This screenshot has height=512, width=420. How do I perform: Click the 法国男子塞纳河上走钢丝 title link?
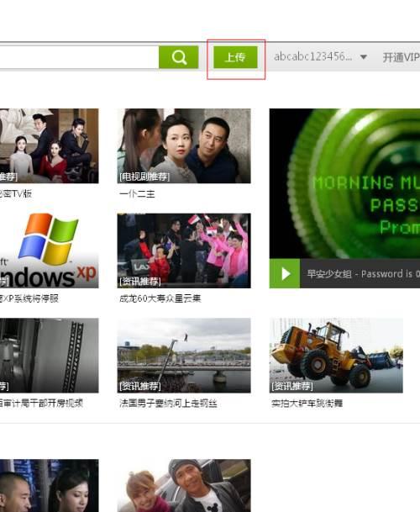click(168, 404)
